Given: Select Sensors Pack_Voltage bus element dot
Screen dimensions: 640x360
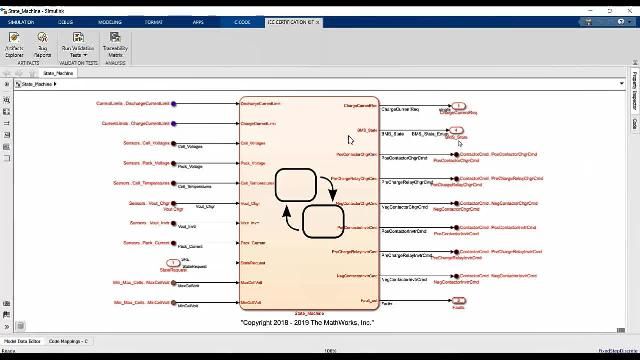Looking at the screenshot, I should 173,163.
